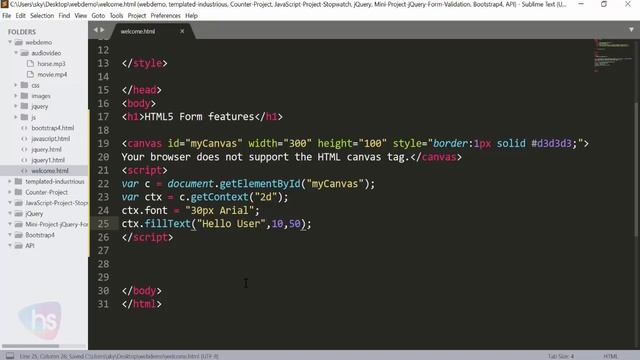Click the templated-industrious folder icon
This screenshot has width=640, height=360.
pyautogui.click(x=19, y=181)
